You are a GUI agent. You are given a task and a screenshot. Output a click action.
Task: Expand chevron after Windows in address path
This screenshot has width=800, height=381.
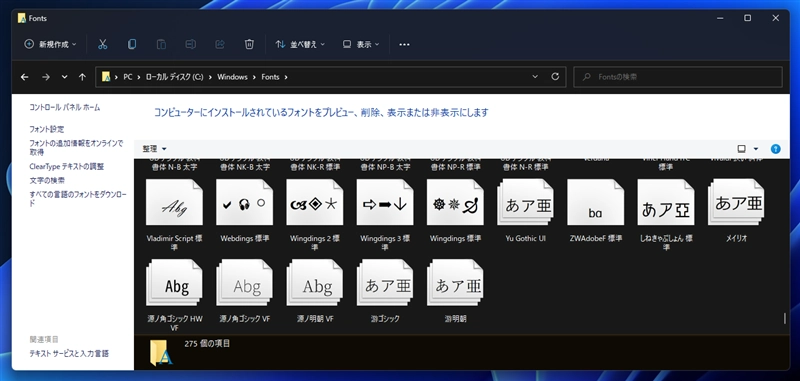255,77
